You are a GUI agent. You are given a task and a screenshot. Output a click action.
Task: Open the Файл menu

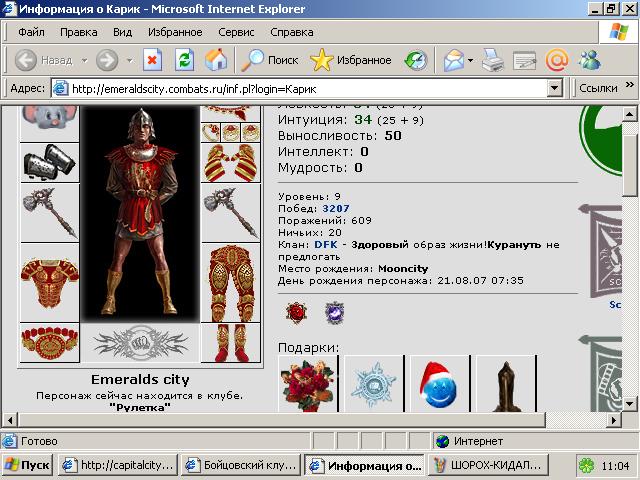(x=31, y=32)
